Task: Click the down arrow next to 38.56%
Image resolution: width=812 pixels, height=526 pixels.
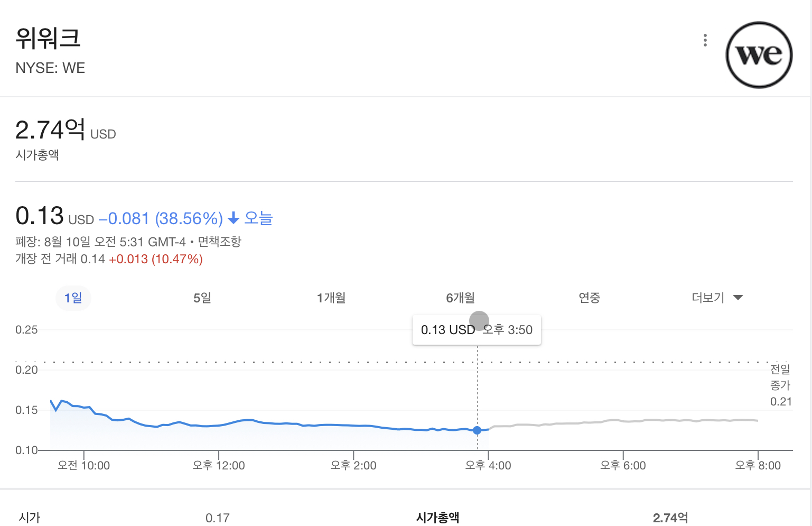Action: [234, 218]
